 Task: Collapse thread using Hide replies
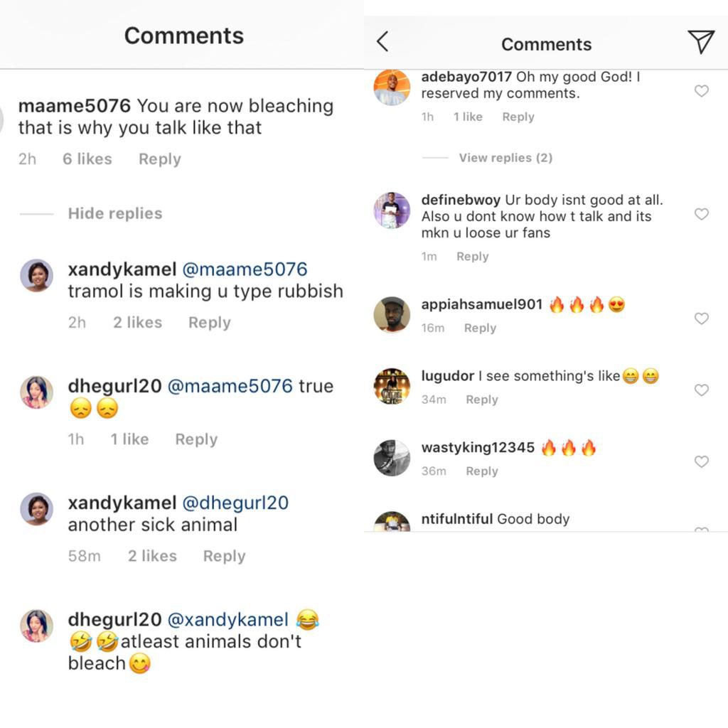pyautogui.click(x=114, y=213)
